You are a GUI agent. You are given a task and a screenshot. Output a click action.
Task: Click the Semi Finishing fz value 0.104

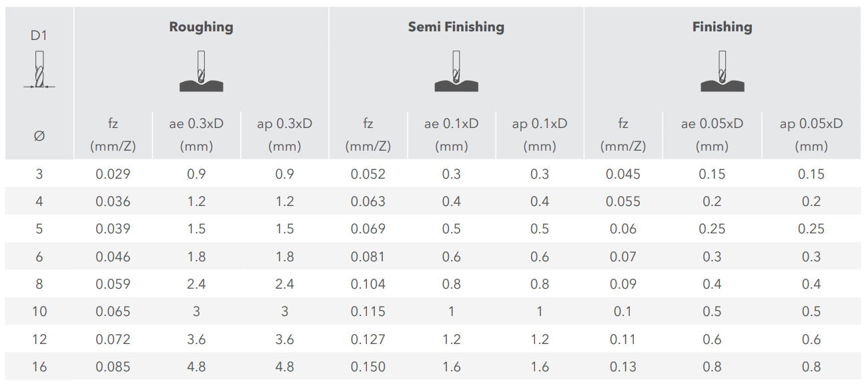(x=368, y=284)
